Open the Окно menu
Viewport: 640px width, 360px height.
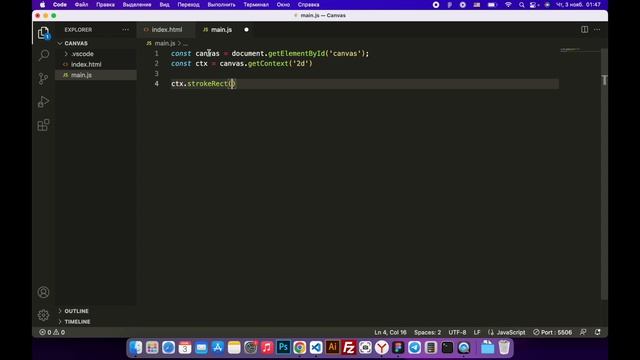(283, 5)
